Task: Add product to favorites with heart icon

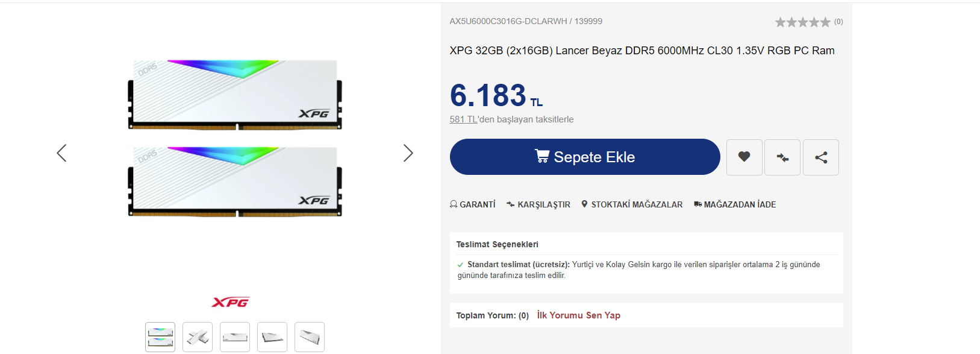Action: (x=744, y=157)
